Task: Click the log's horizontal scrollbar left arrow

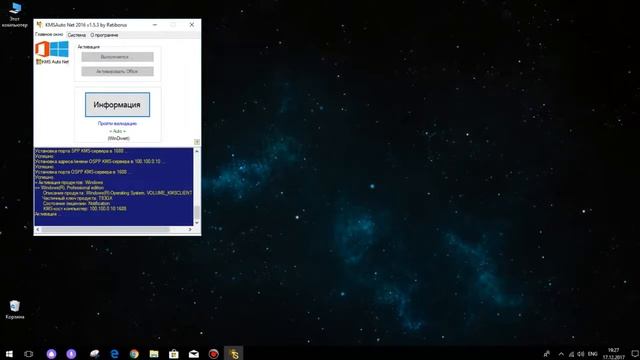Action: click(38, 229)
